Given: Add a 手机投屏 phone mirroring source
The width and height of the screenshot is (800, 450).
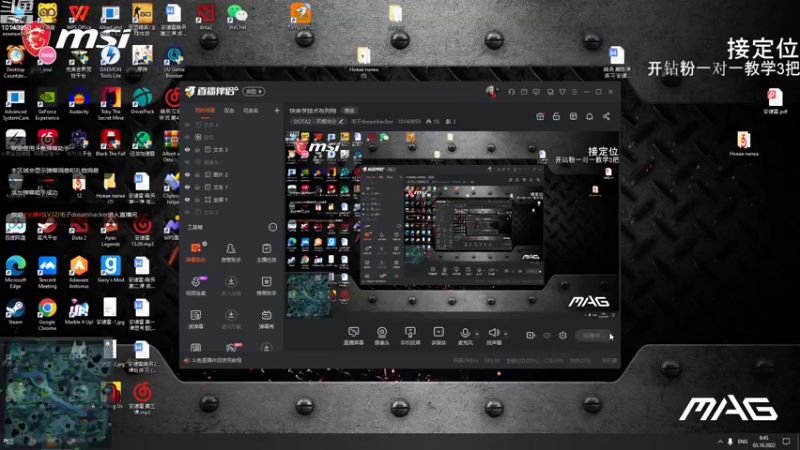Looking at the screenshot, I should click(x=410, y=336).
